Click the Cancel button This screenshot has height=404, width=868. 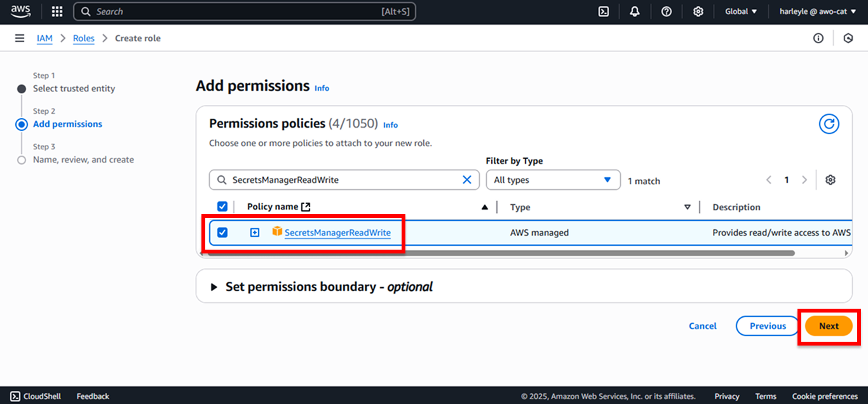pos(703,326)
